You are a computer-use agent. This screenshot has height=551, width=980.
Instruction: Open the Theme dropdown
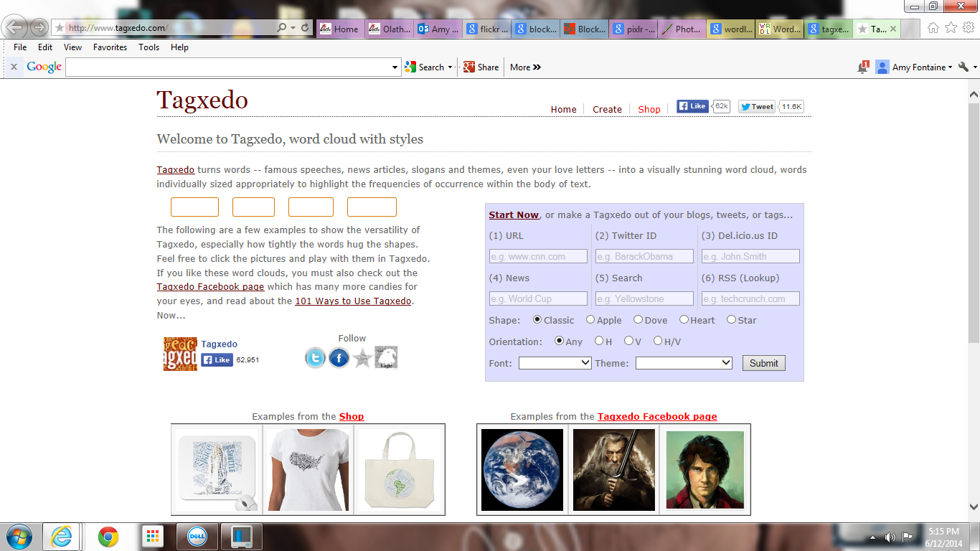(x=683, y=362)
